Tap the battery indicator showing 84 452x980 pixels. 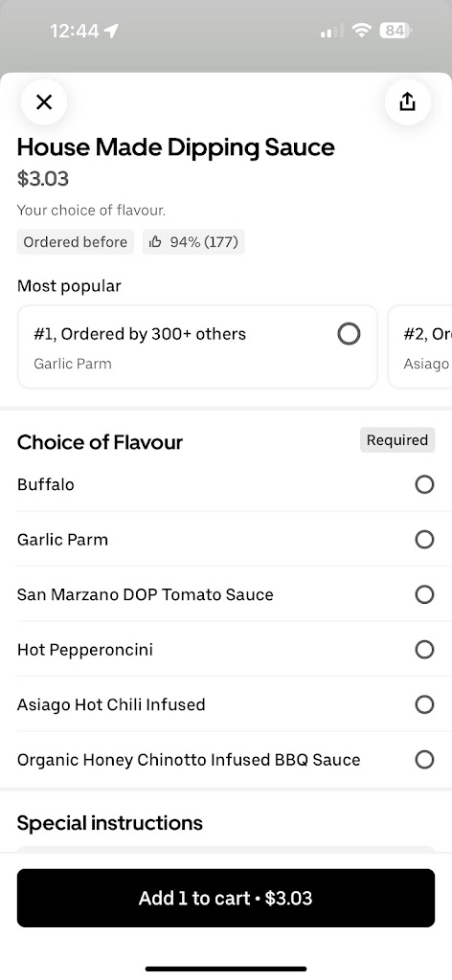395,30
